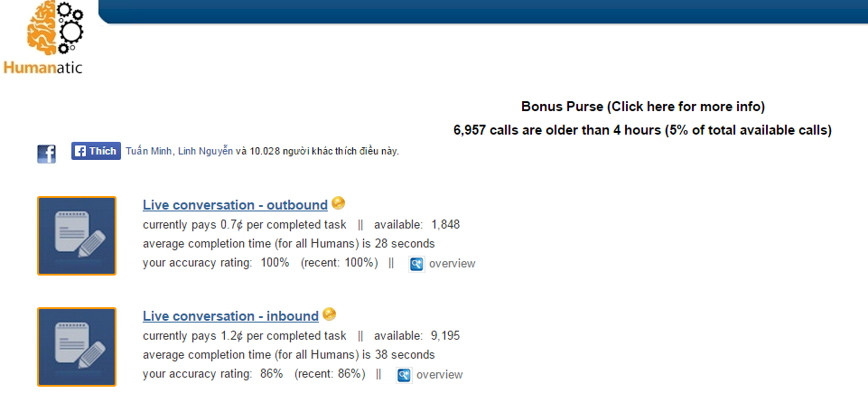Click the inbound overview magnifier icon
This screenshot has height=412, width=868.
[404, 375]
